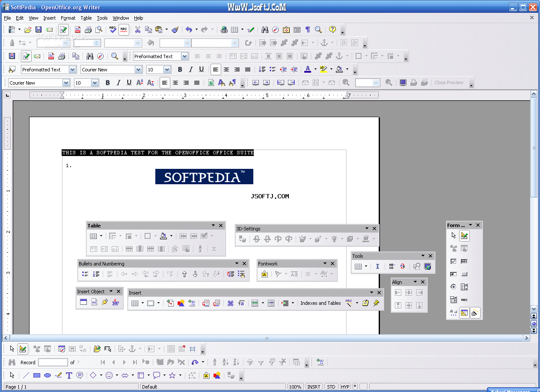The height and width of the screenshot is (392, 540).
Task: Click the Text tool T in Drawing toolbar
Action: pyautogui.click(x=69, y=376)
